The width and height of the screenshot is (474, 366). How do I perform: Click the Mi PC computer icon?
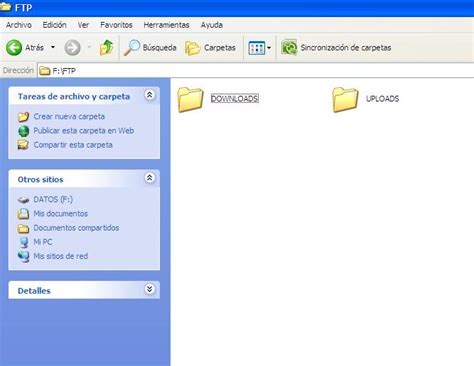(24, 242)
